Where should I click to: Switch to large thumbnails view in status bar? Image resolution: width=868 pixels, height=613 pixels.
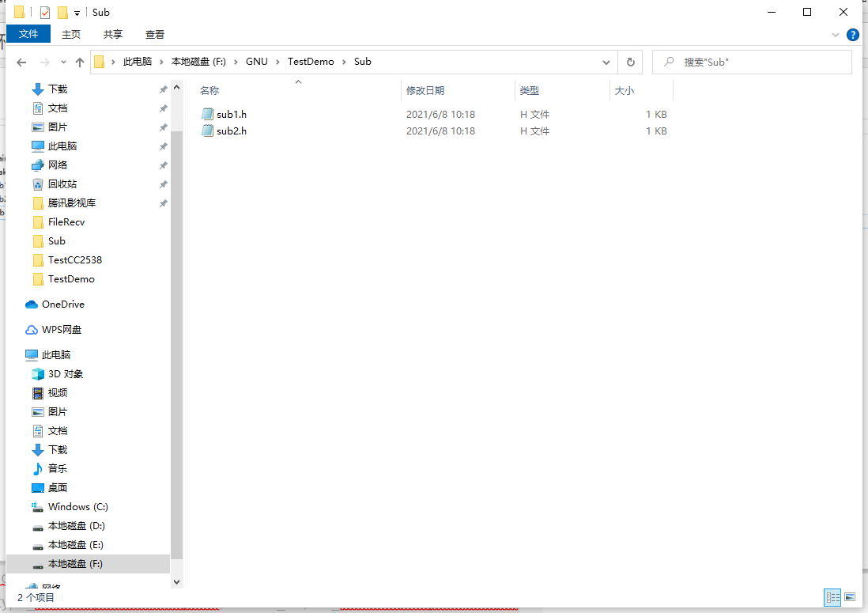point(850,597)
